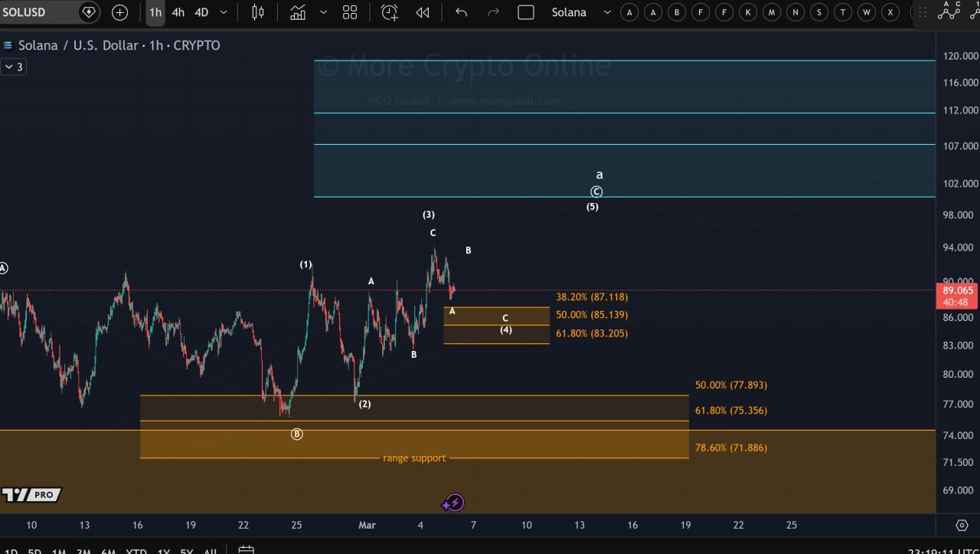Open the candlestick chart type selector
Screen dimensions: 980x554
click(x=257, y=12)
